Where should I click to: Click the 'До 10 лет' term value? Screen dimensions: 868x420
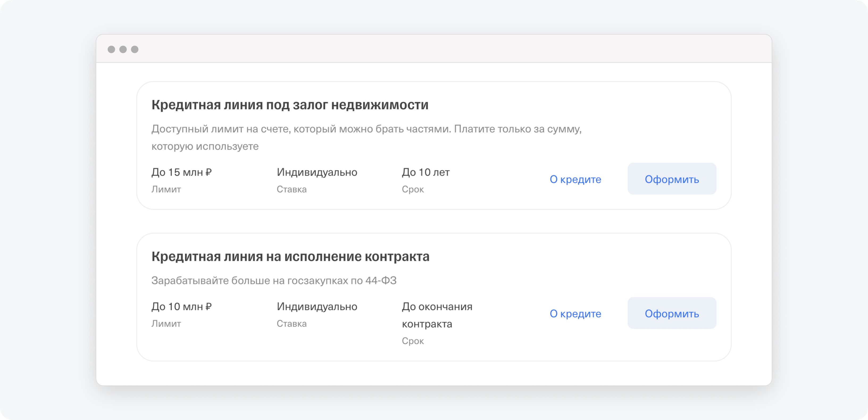(425, 172)
